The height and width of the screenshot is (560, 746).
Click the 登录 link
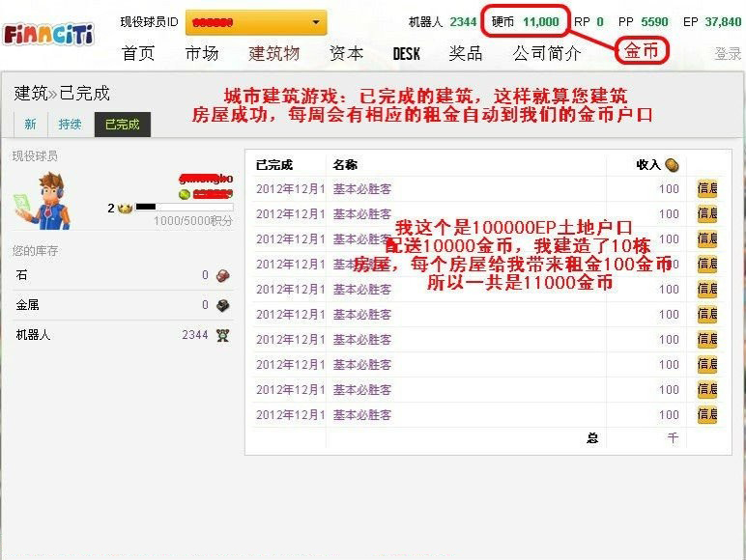(x=728, y=54)
